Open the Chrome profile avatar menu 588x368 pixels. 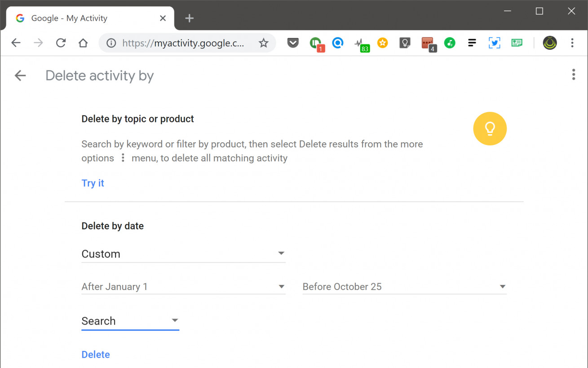coord(549,43)
